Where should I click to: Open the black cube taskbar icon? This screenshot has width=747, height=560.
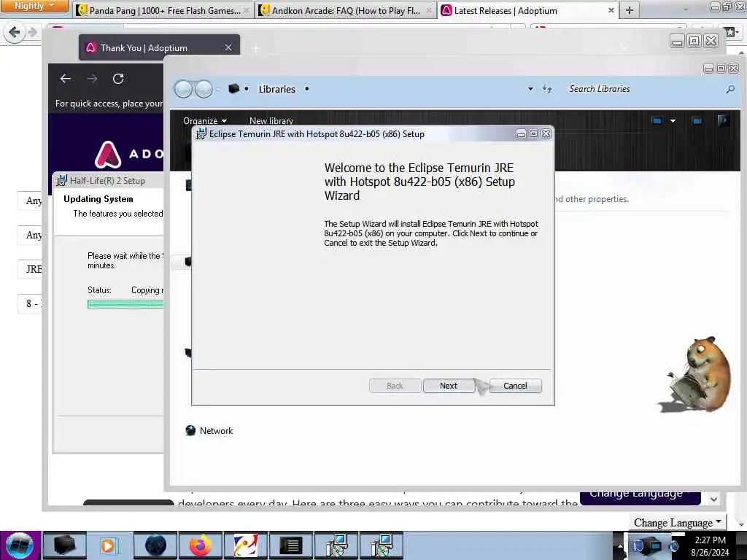point(64,545)
